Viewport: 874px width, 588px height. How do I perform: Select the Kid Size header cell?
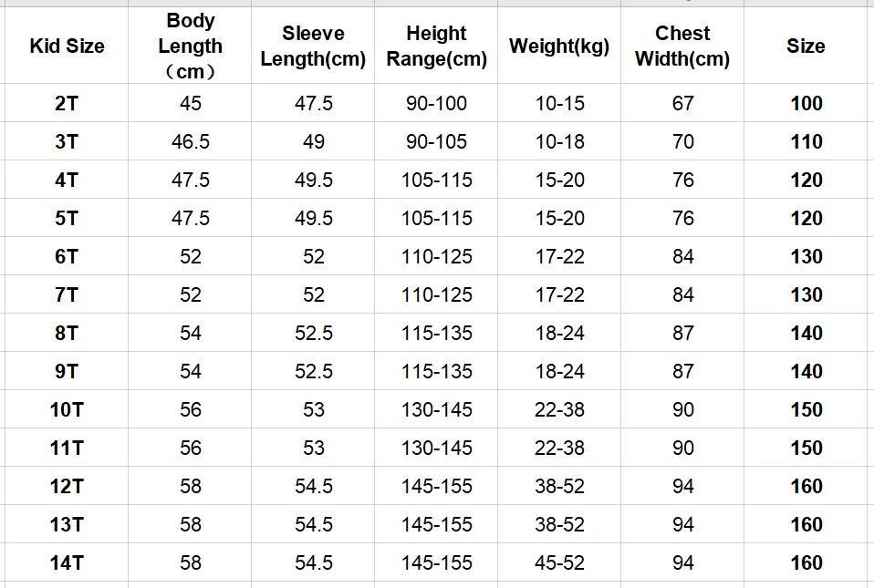67,46
